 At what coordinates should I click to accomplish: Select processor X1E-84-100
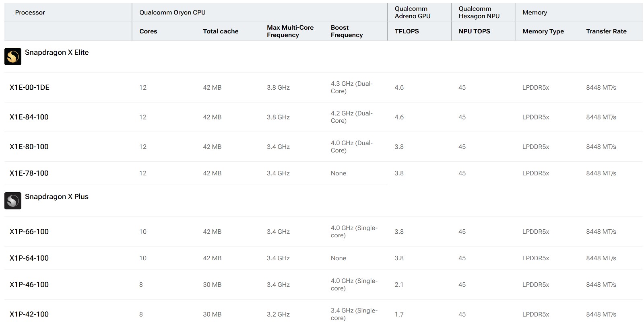29,117
